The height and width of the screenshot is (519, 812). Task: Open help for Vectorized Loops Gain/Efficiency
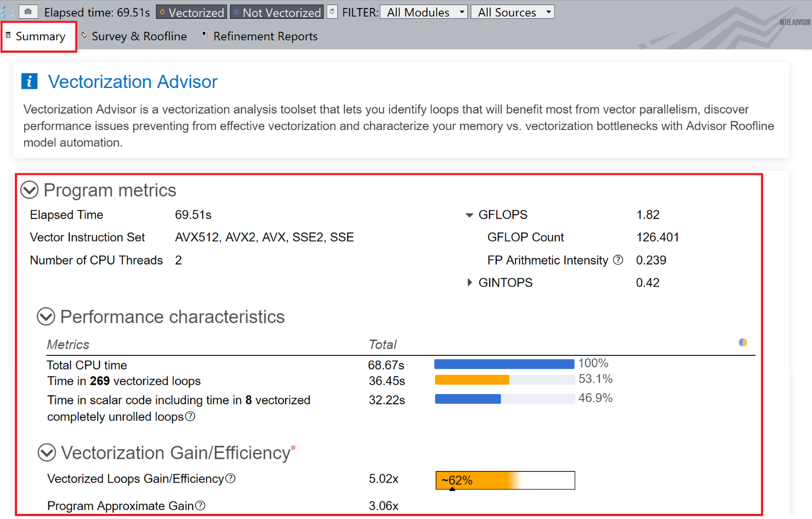230,478
